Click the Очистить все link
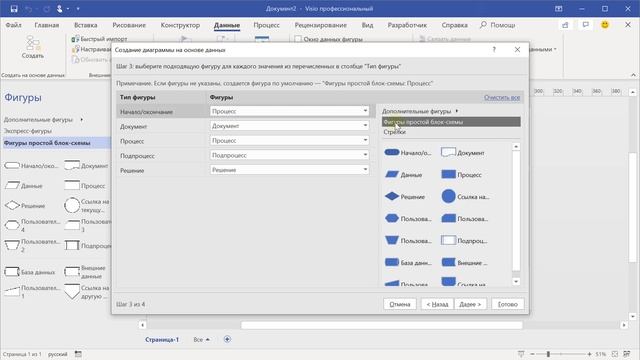The height and width of the screenshot is (360, 640). 502,97
